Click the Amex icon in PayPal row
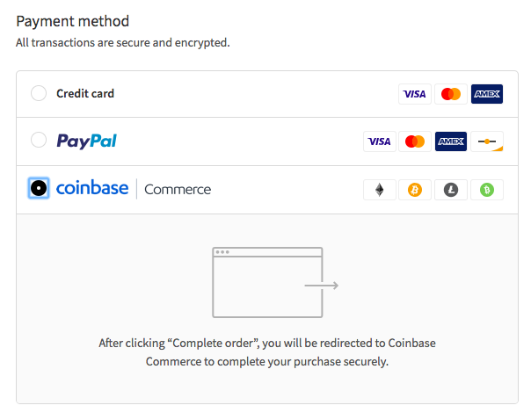 tap(451, 141)
